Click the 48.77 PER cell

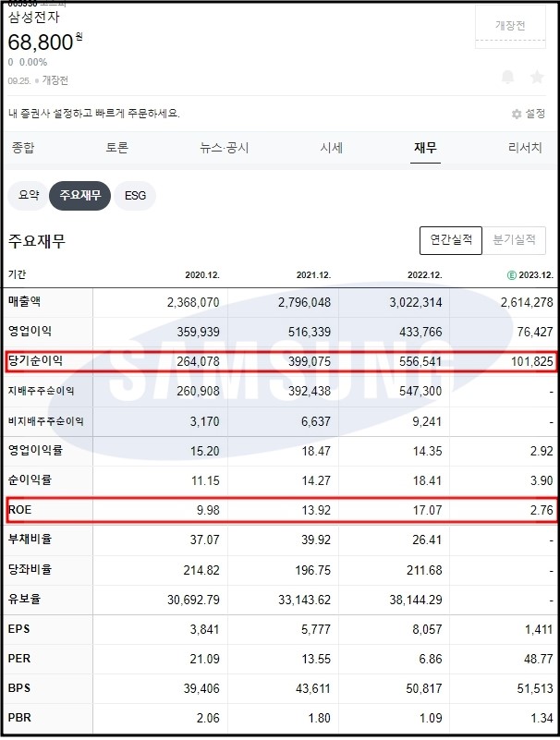tap(539, 659)
